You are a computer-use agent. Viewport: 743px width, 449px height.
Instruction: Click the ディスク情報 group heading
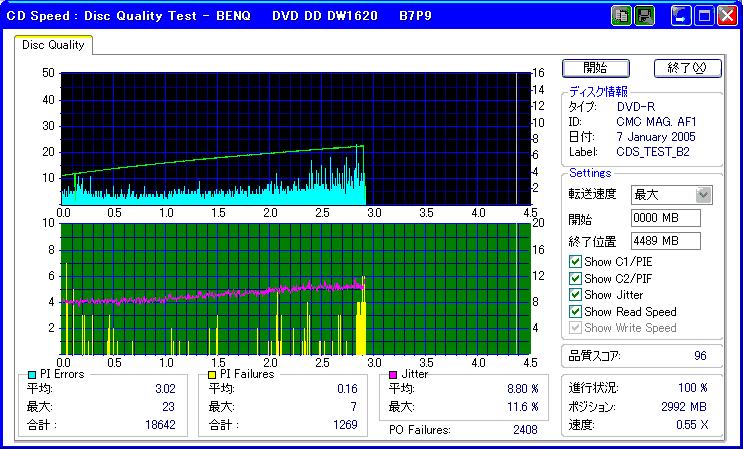[598, 91]
